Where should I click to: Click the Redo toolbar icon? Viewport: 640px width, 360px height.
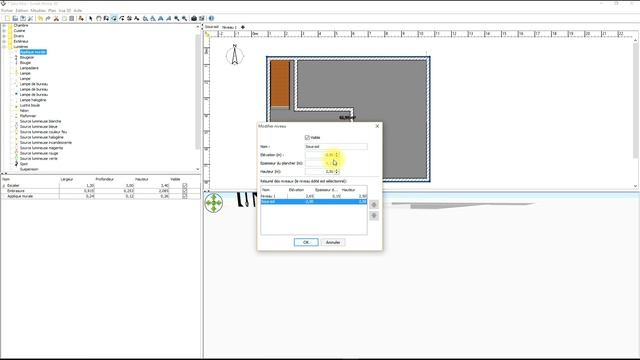48,18
